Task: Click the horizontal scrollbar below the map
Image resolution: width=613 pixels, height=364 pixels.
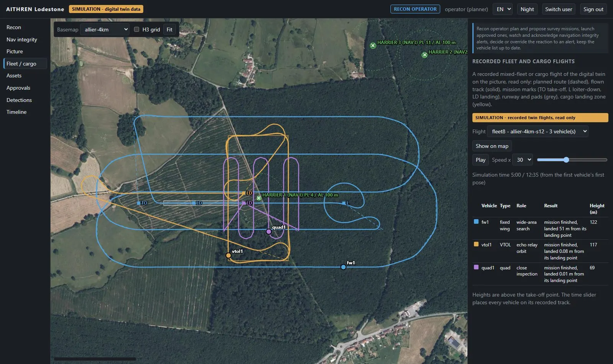Action: (95, 359)
